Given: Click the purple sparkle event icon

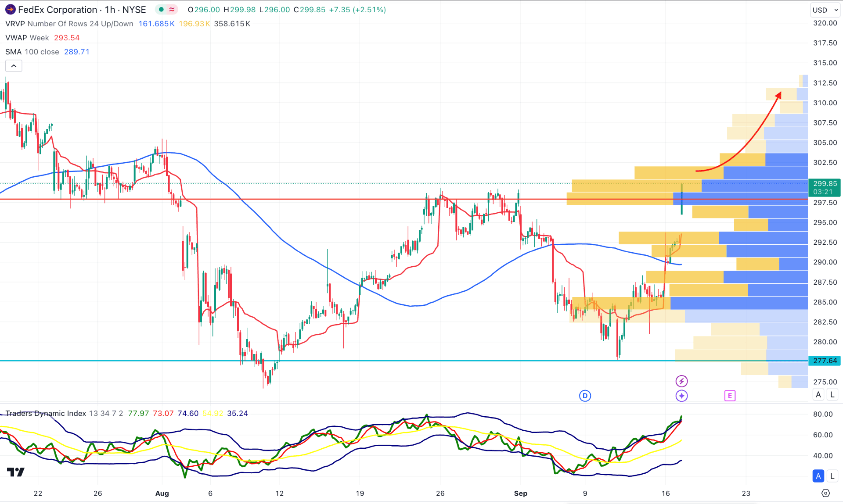Looking at the screenshot, I should click(681, 396).
